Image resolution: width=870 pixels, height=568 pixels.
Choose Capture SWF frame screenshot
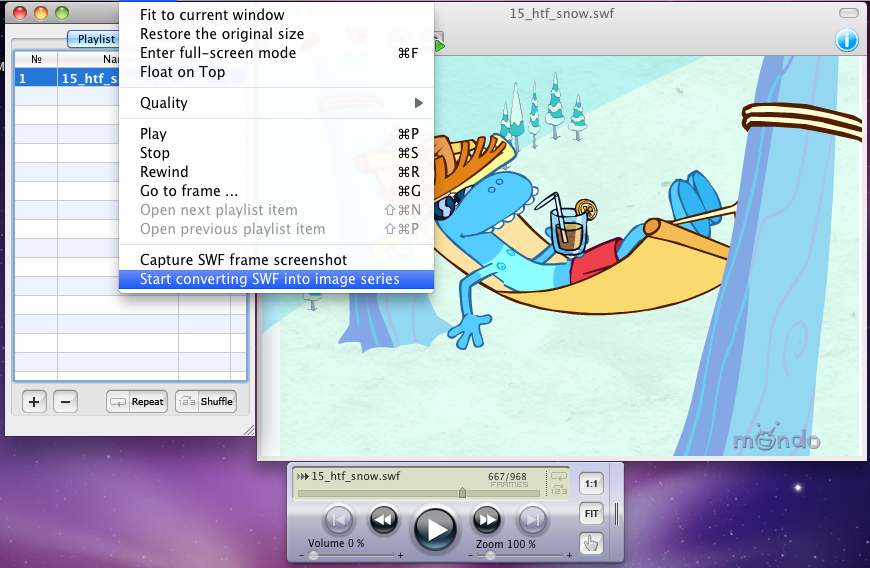click(x=276, y=260)
